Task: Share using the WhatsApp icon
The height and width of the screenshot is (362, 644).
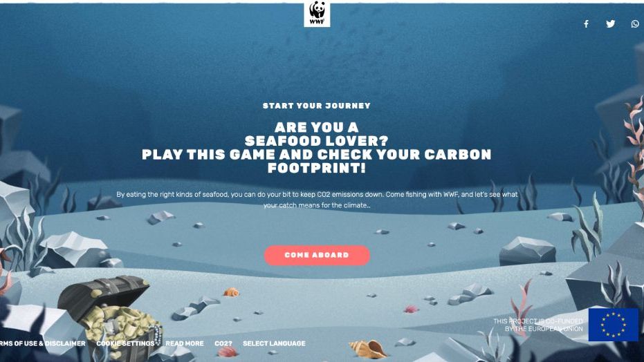Action: pyautogui.click(x=635, y=23)
